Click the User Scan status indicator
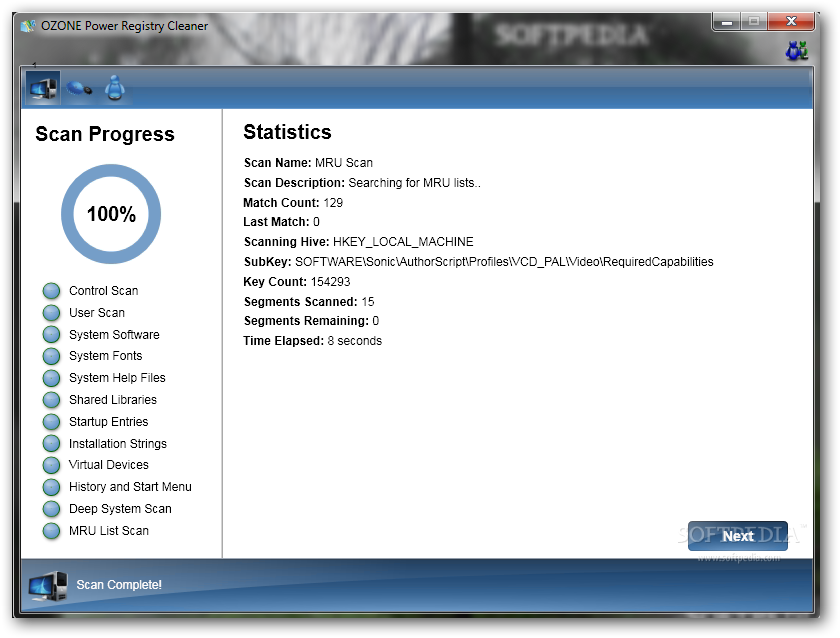 tap(51, 313)
